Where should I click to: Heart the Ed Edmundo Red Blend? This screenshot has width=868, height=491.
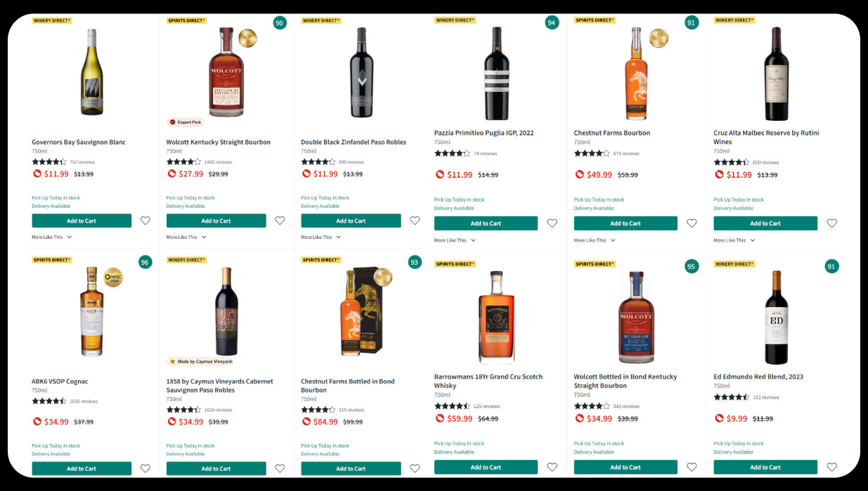point(831,466)
